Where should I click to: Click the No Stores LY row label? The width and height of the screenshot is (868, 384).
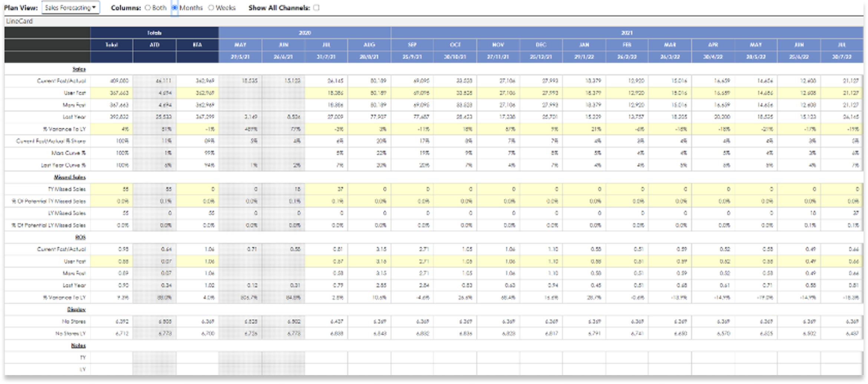(70, 334)
